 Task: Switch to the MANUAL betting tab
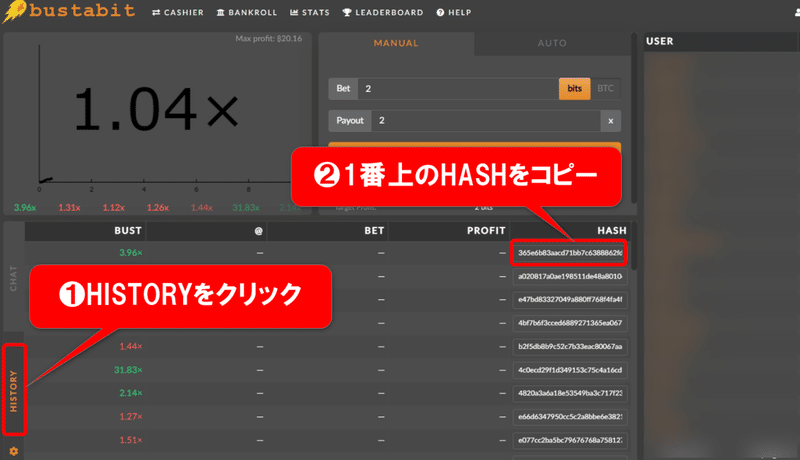[x=396, y=43]
